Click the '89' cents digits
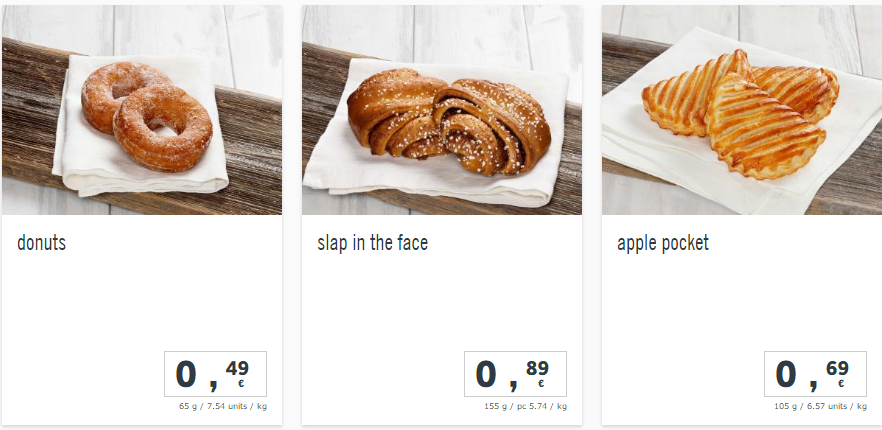This screenshot has width=882, height=430. (x=537, y=369)
